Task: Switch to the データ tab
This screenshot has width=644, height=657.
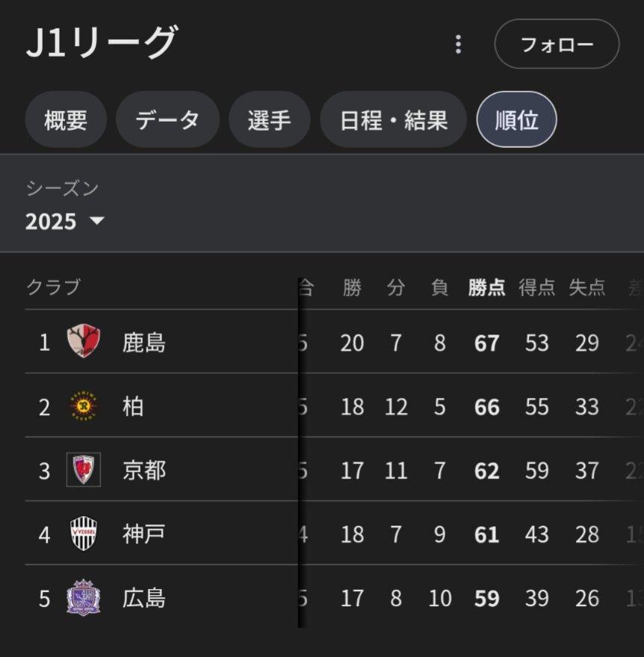Action: coord(167,120)
